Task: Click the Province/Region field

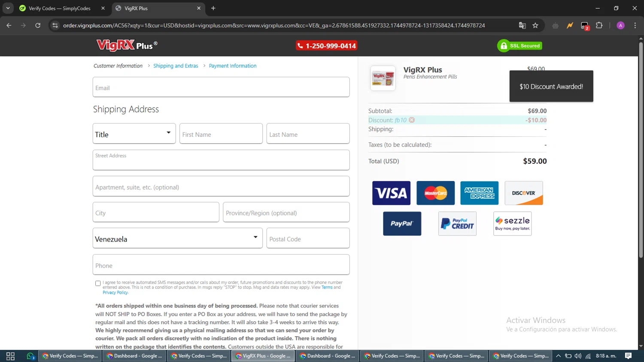Action: click(286, 212)
